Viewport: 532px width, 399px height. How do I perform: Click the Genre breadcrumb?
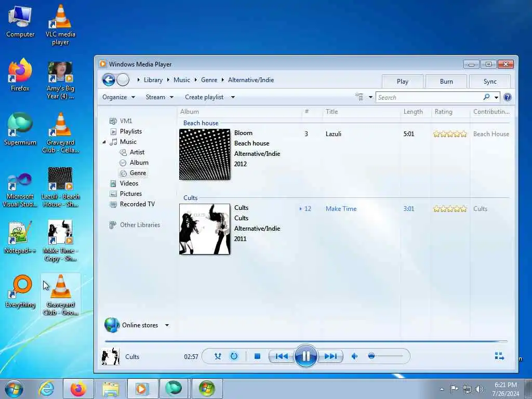[209, 80]
